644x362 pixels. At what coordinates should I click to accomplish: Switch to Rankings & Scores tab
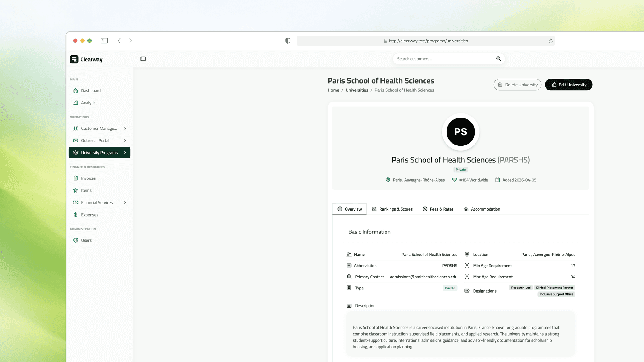click(392, 209)
